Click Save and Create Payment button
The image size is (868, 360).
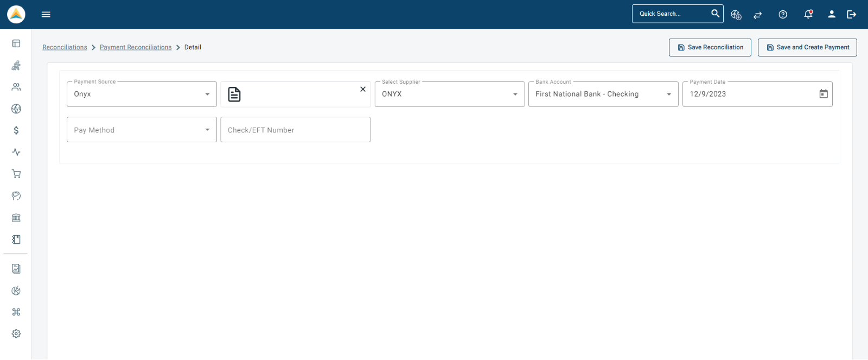click(x=807, y=47)
